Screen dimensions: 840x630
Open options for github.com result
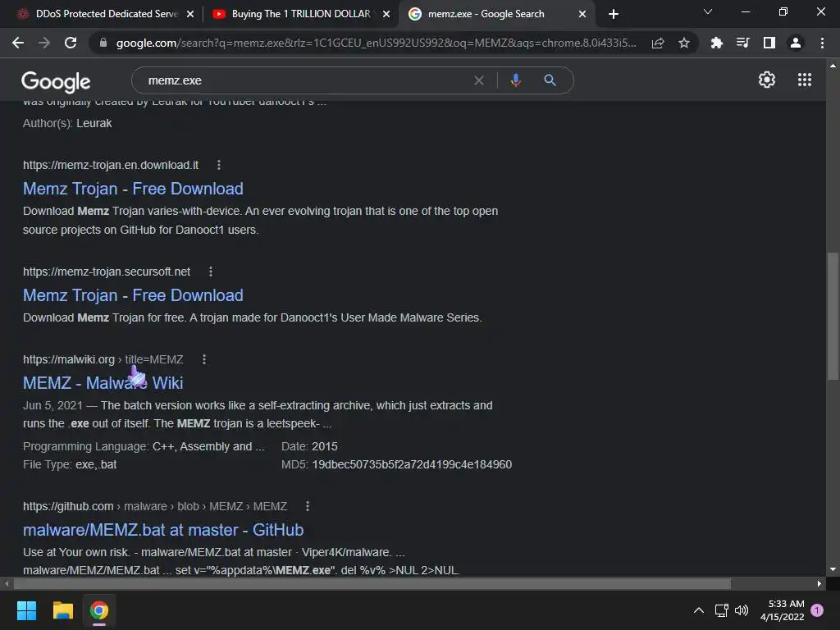(307, 506)
